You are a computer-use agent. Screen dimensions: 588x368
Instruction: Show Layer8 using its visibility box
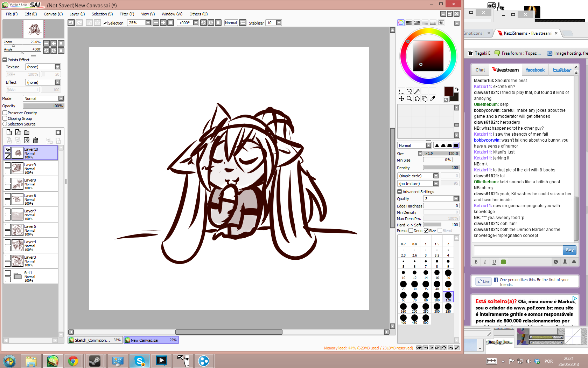[x=8, y=180]
